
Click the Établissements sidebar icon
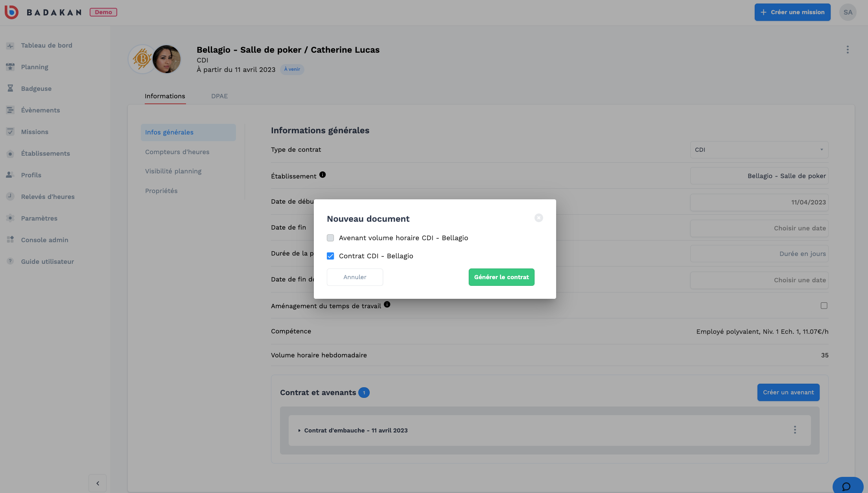pyautogui.click(x=10, y=154)
